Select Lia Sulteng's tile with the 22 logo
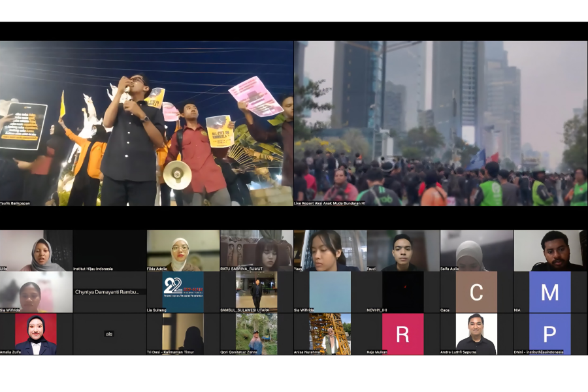Image resolution: width=588 pixels, height=392 pixels. click(x=183, y=292)
